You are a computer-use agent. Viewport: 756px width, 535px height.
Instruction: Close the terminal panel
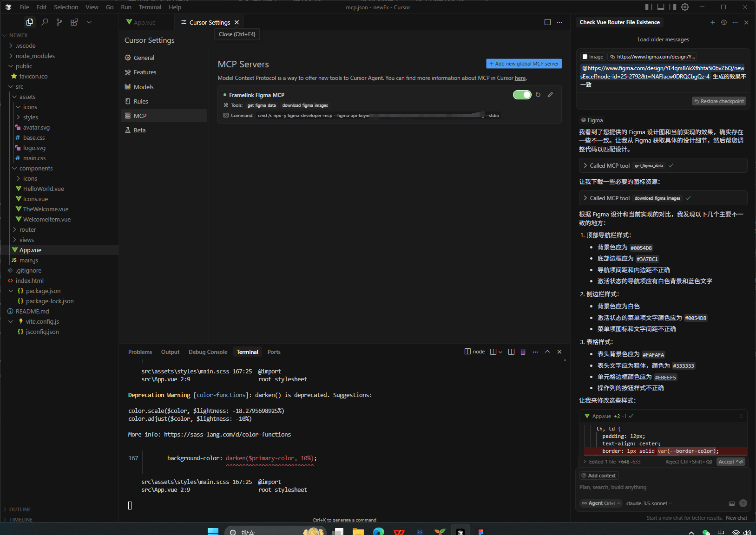pyautogui.click(x=559, y=352)
